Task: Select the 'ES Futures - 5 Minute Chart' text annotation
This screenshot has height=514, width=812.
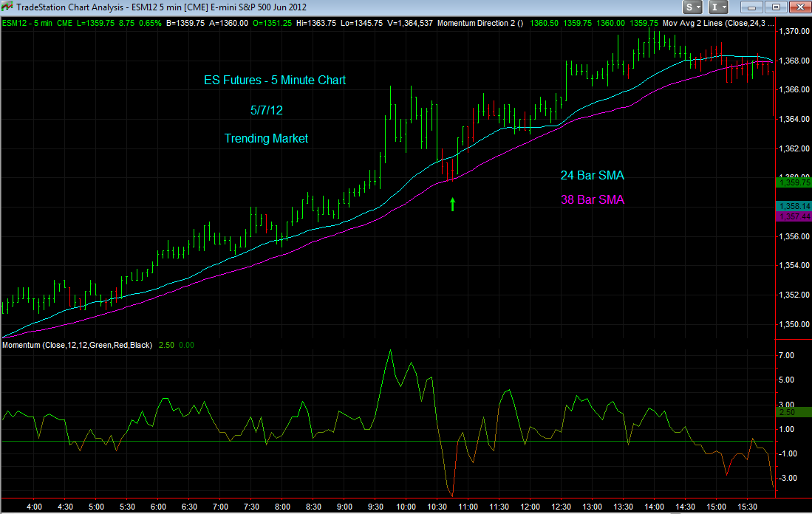Action: pyautogui.click(x=275, y=80)
